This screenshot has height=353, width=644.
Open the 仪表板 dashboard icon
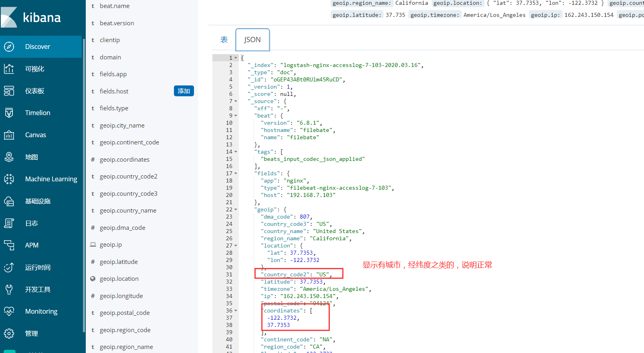(9, 91)
